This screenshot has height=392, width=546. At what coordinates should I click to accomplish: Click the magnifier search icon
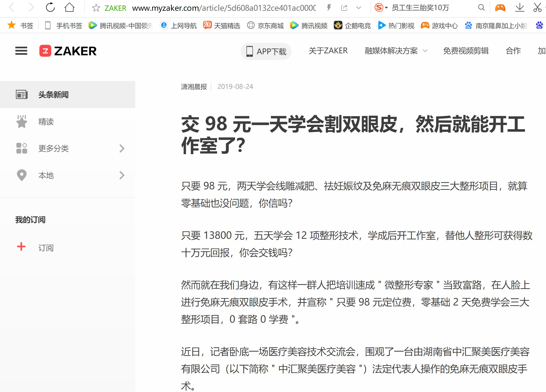[481, 7]
